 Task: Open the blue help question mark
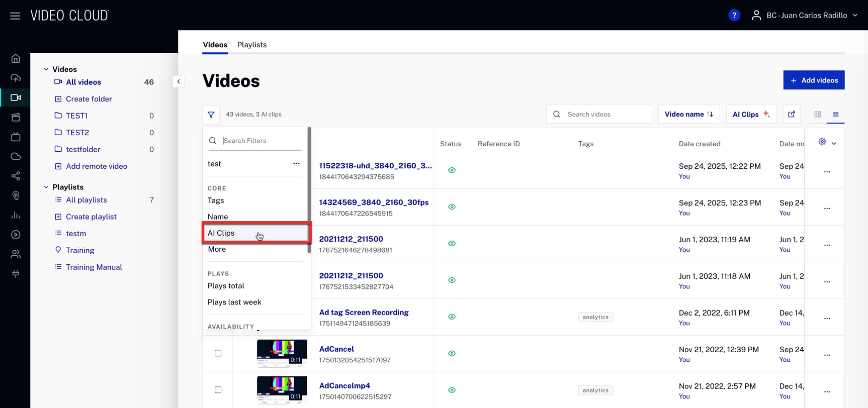point(734,16)
